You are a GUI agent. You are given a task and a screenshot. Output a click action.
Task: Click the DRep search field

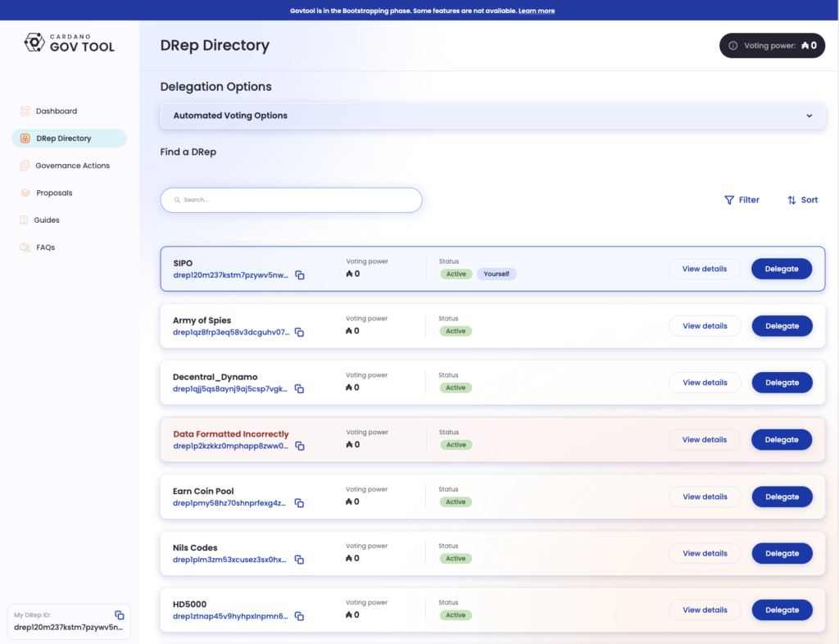pyautogui.click(x=291, y=200)
